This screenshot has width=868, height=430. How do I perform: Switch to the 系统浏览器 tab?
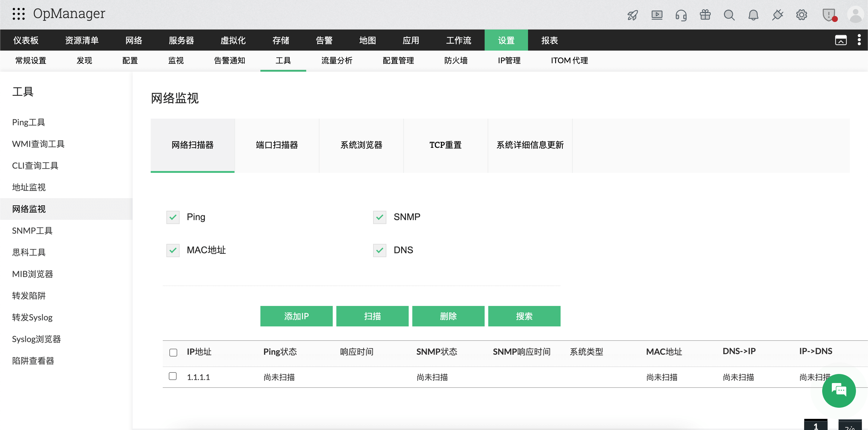[361, 145]
